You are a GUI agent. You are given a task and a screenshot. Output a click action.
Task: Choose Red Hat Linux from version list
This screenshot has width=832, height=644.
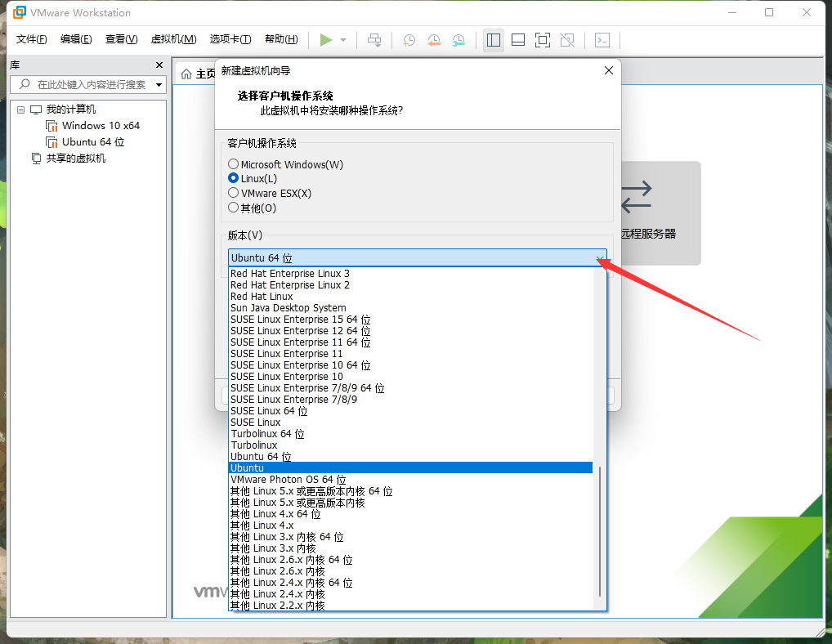411,297
